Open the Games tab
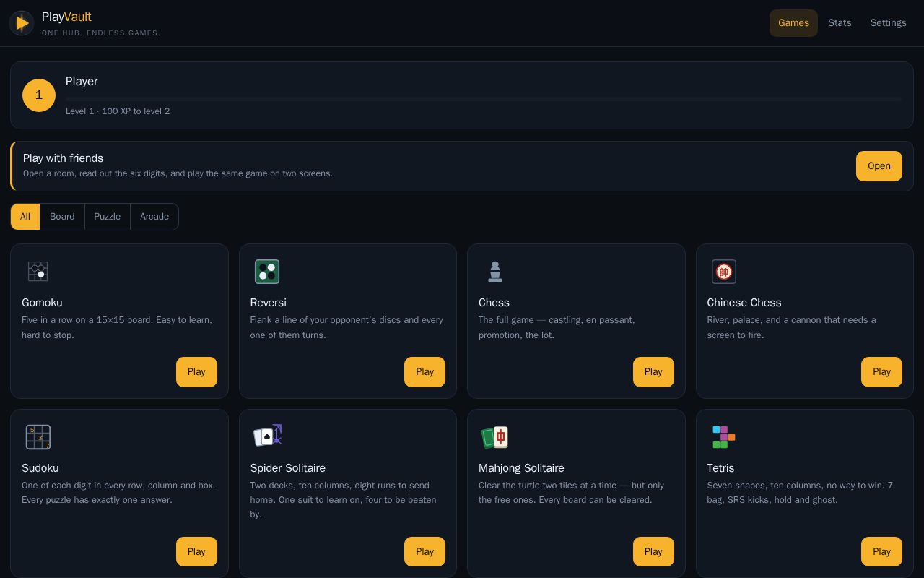924x578 pixels. click(793, 23)
